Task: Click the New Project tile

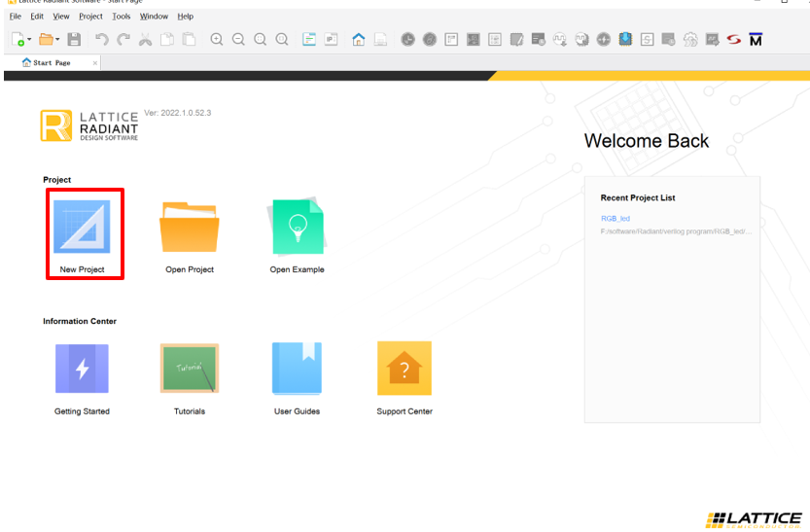Action: [82, 236]
